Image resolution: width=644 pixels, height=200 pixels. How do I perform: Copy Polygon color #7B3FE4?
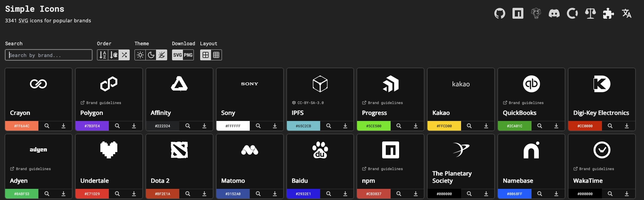coord(92,126)
